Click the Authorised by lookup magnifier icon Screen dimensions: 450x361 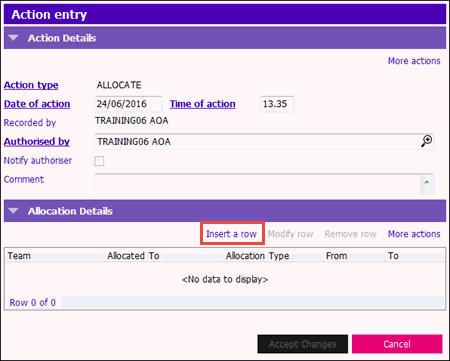[x=426, y=141]
